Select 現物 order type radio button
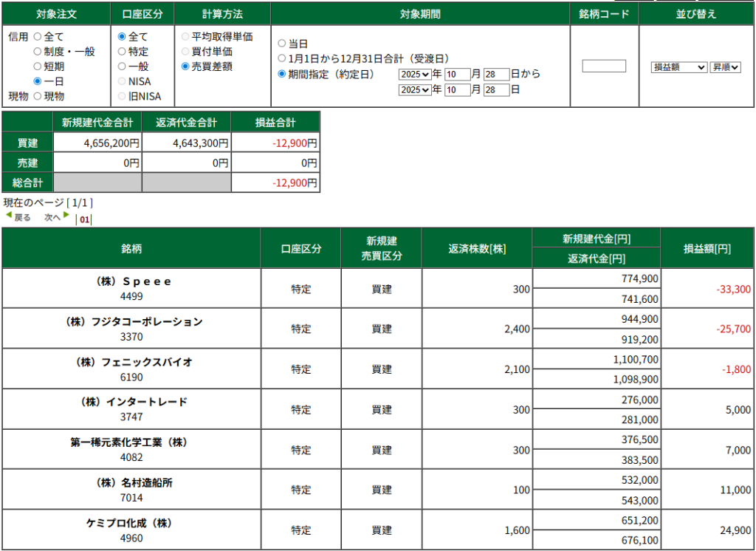The image size is (756, 551). (38, 96)
